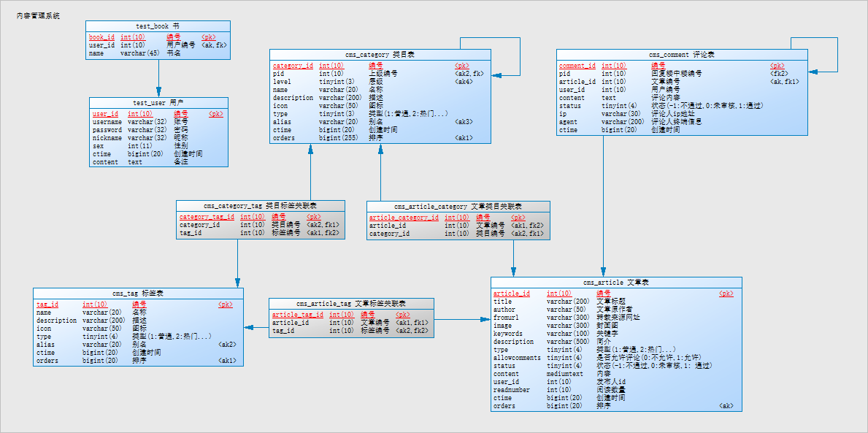Select the link from cms_article_tag to cms_article

[462, 320]
